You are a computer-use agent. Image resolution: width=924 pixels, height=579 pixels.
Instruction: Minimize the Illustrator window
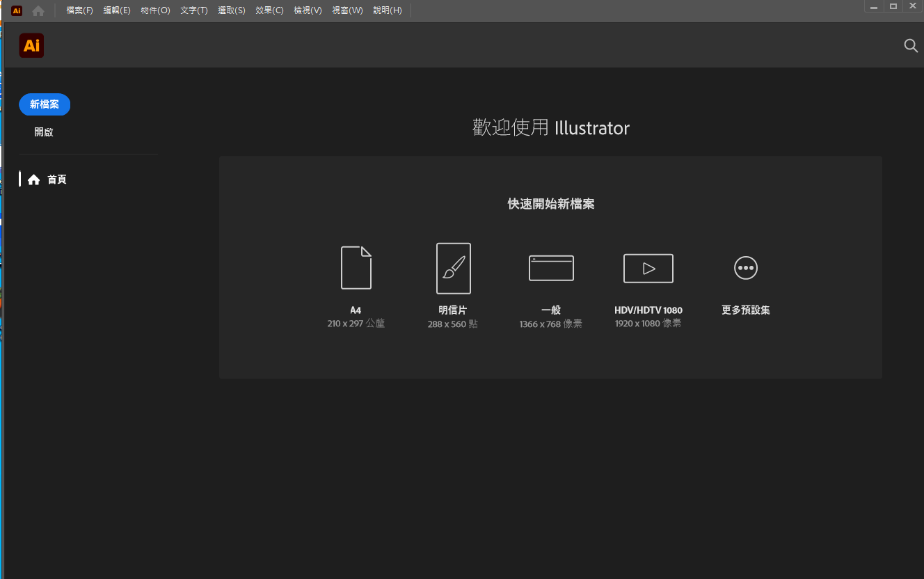tap(874, 6)
